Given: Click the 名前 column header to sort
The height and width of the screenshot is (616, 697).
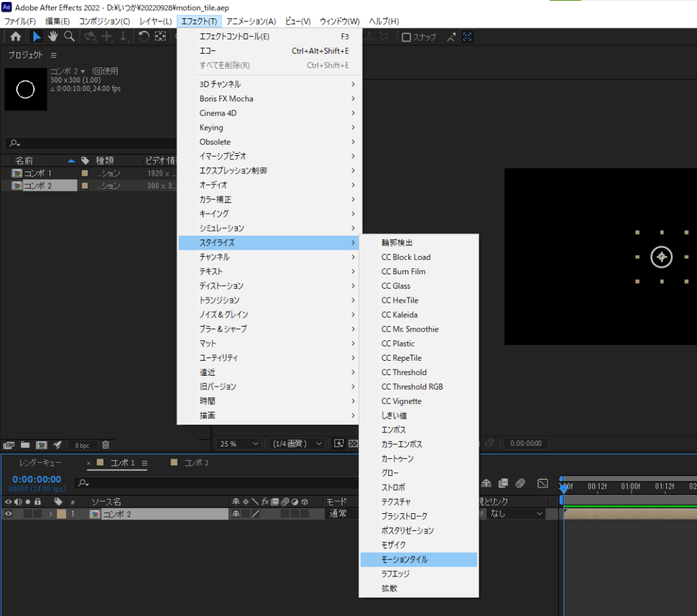Looking at the screenshot, I should [24, 161].
